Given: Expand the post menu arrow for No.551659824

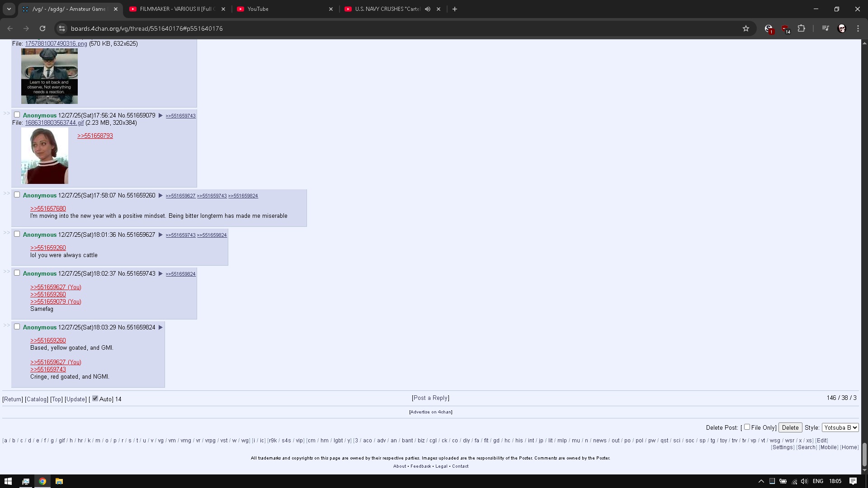Looking at the screenshot, I should (x=160, y=328).
